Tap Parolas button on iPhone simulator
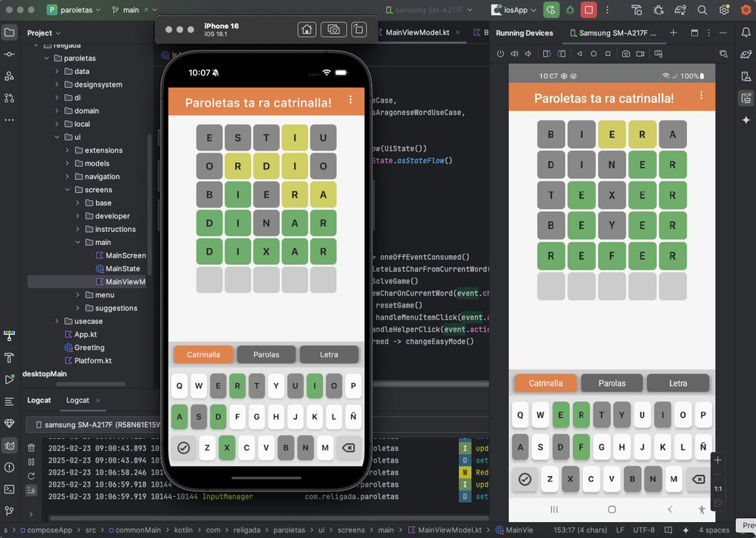This screenshot has height=538, width=756. pyautogui.click(x=266, y=354)
